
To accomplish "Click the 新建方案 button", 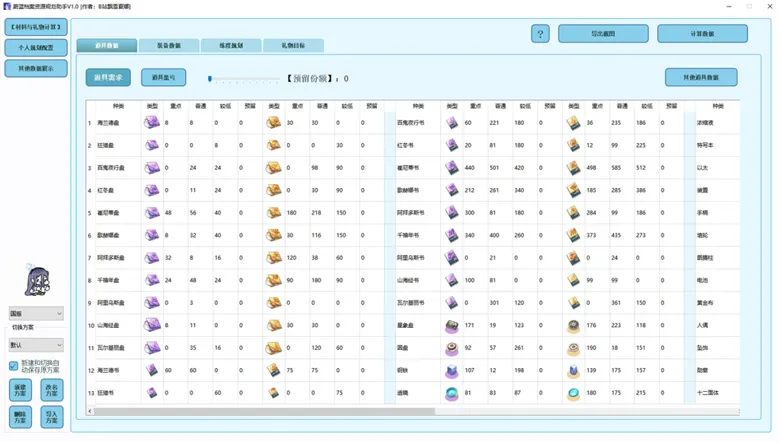I will [20, 390].
